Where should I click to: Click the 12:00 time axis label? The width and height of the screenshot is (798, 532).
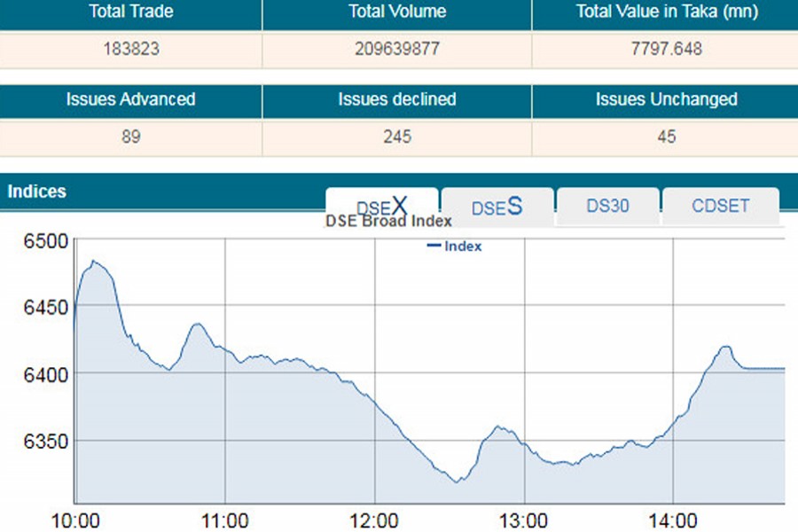click(x=374, y=517)
